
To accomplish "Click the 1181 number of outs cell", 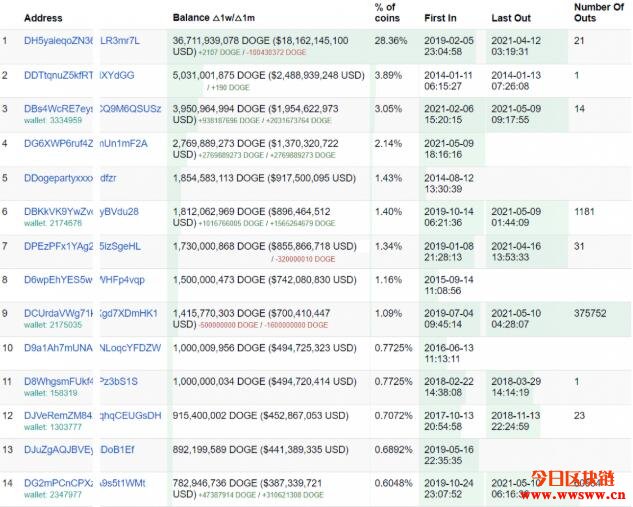I will 584,212.
